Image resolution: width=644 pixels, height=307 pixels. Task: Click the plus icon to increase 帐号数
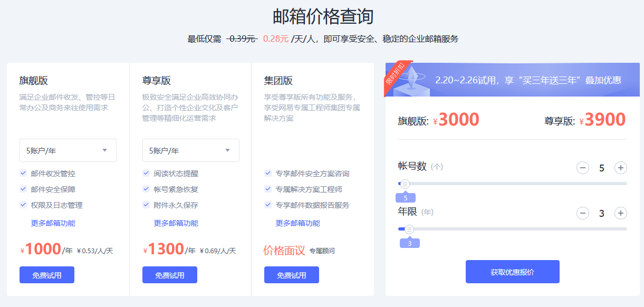pyautogui.click(x=620, y=168)
